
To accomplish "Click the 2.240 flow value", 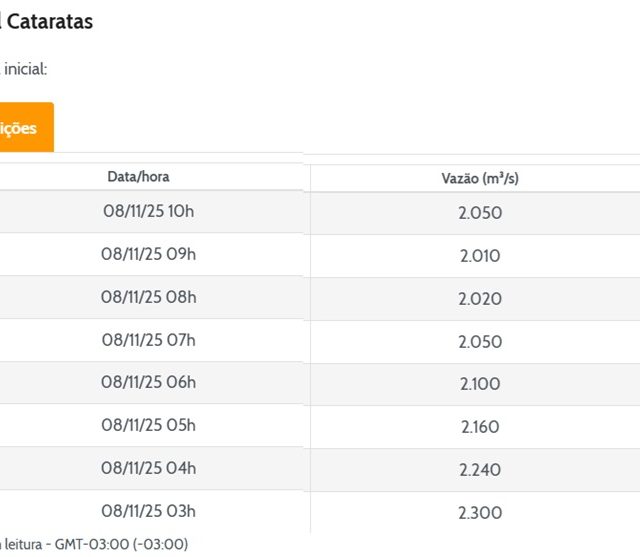I will (x=480, y=470).
